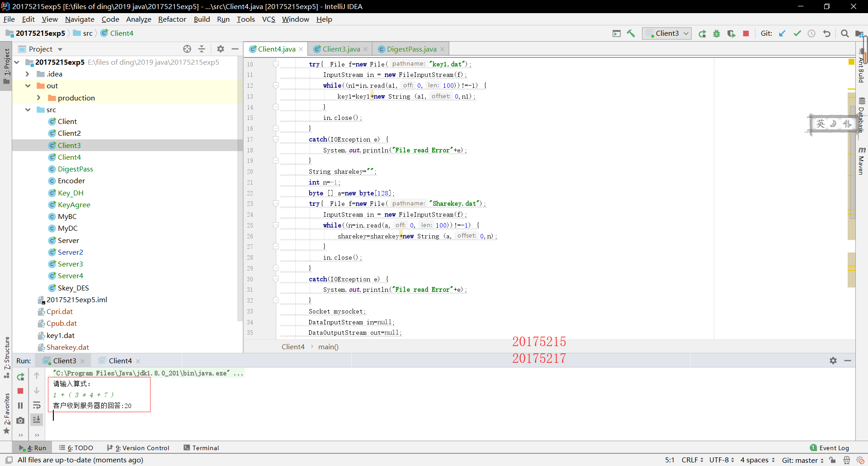Stop process in Run panel sidebar
The height and width of the screenshot is (466, 868).
click(x=20, y=391)
